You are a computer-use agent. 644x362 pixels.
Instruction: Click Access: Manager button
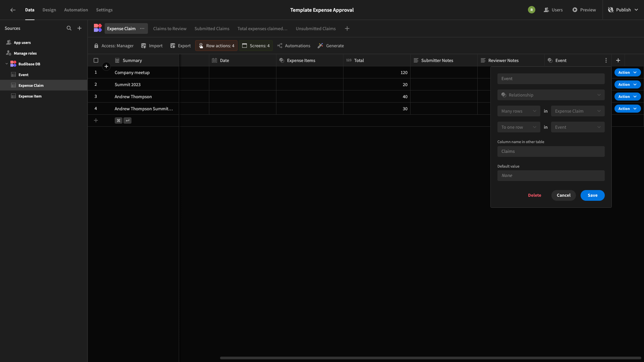[114, 46]
